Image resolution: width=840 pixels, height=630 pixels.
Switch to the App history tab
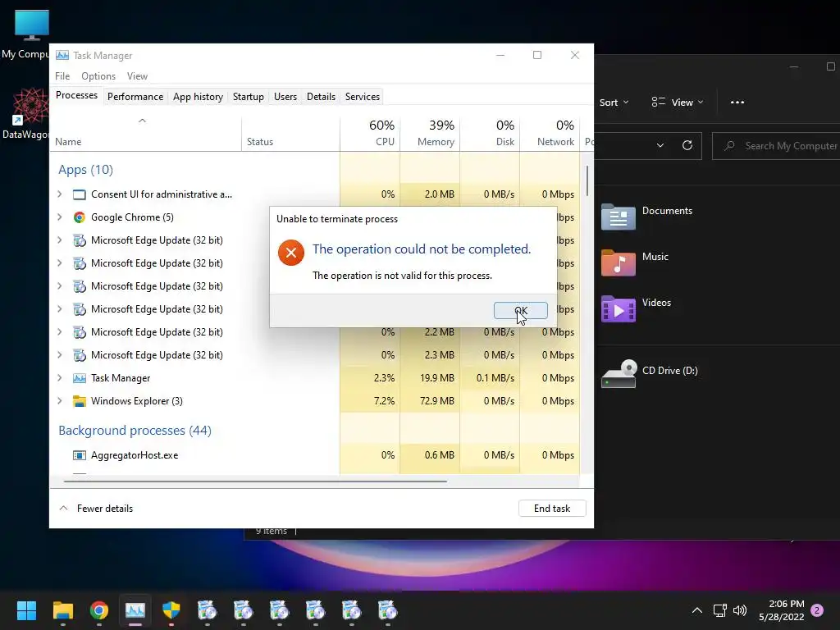(x=198, y=97)
